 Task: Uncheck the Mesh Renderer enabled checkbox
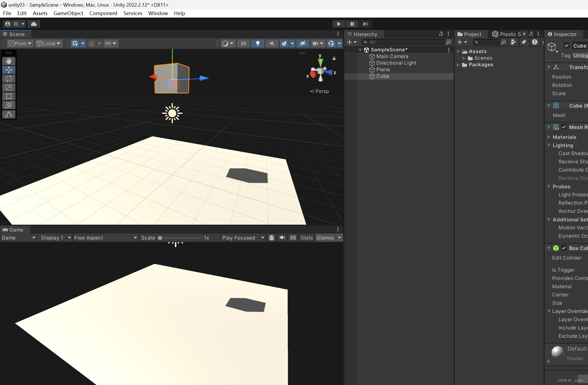[x=564, y=127]
